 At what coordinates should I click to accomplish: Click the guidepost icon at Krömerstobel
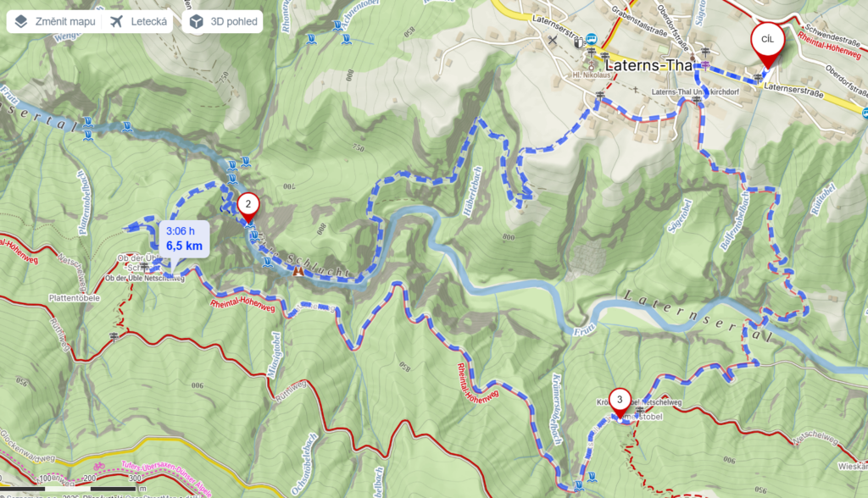pos(639,411)
